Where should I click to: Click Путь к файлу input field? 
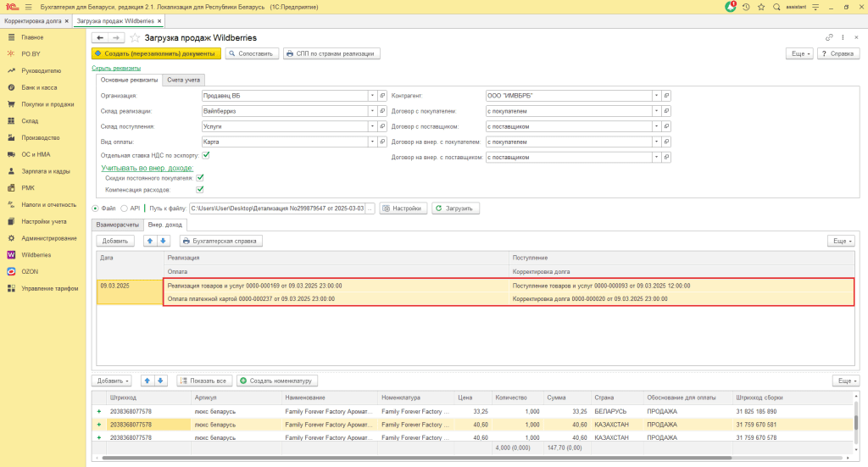click(277, 208)
